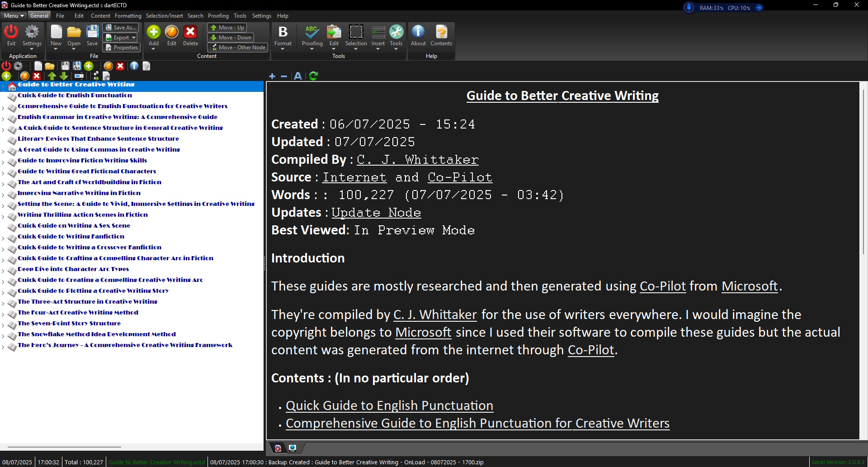Switch to the General ribbon tab
The height and width of the screenshot is (467, 868).
[x=39, y=16]
